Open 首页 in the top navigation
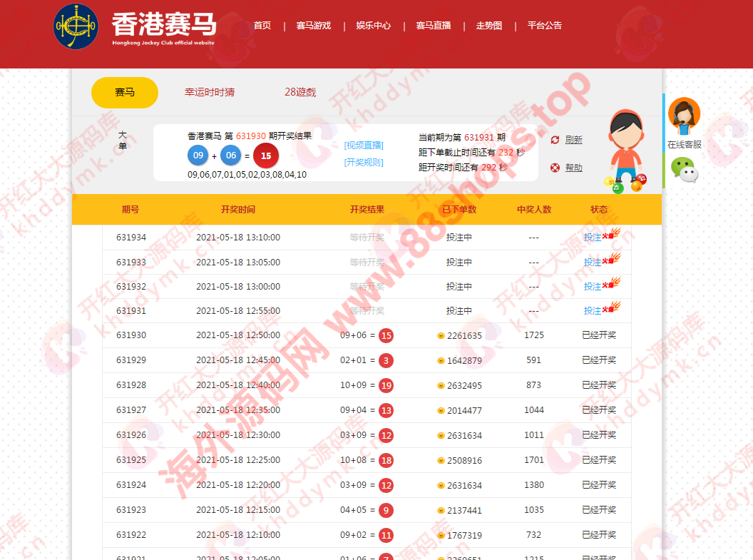Screen dimensions: 753x560 262,26
